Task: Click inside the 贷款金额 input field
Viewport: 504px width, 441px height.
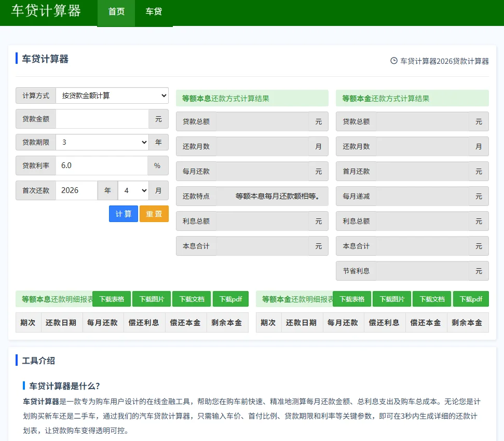Action: point(102,119)
